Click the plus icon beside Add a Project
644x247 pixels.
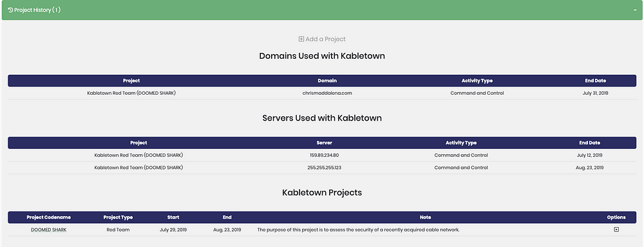pos(301,39)
